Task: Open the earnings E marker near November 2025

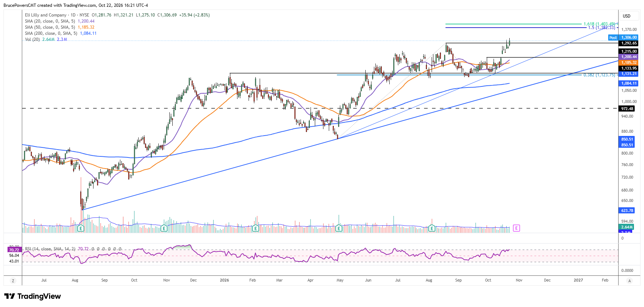Action: 164,228
